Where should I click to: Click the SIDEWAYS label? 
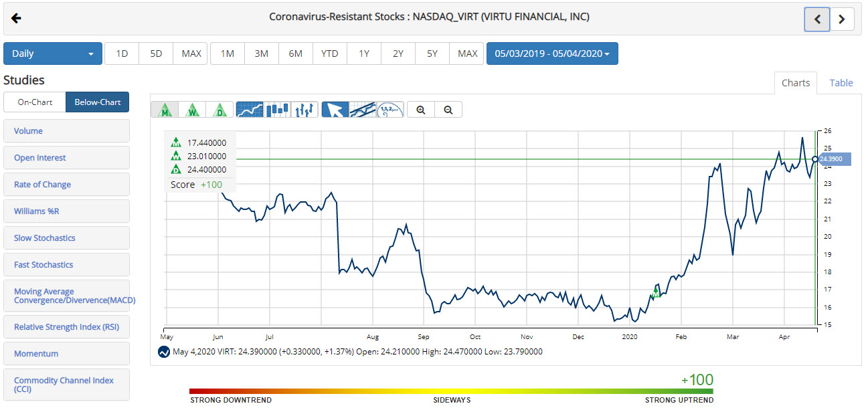(x=452, y=400)
